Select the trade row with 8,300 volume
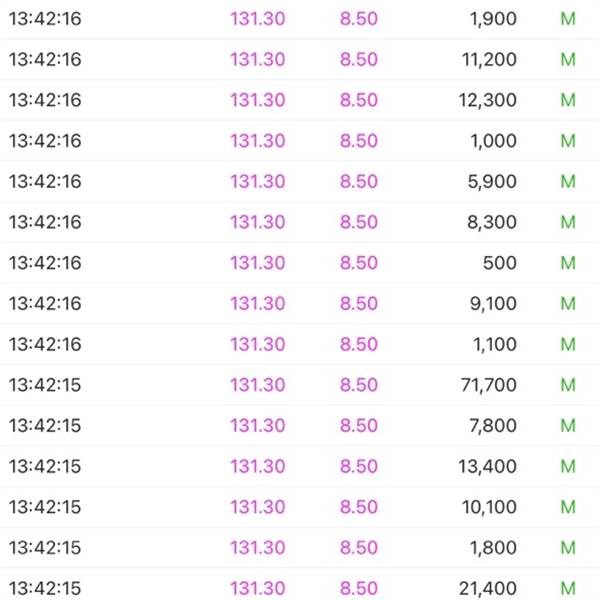The width and height of the screenshot is (600, 600). point(493,222)
